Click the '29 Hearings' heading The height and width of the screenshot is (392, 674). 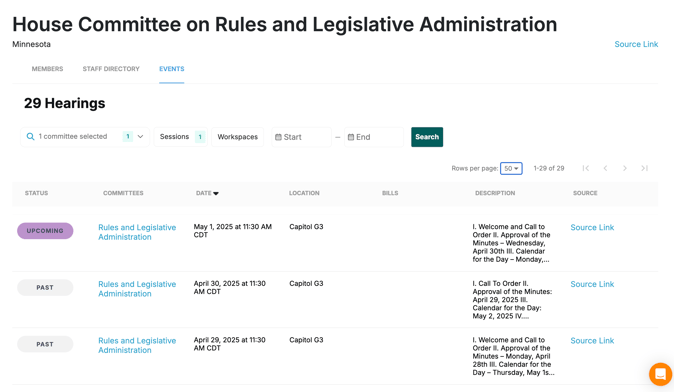tap(64, 103)
